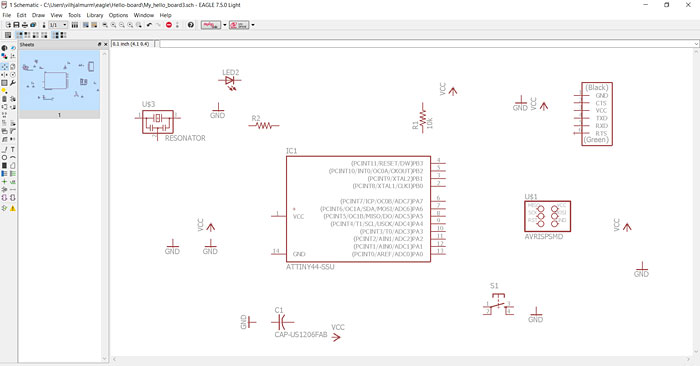Click the red Stop command icon
The image size is (700, 366).
169,25
